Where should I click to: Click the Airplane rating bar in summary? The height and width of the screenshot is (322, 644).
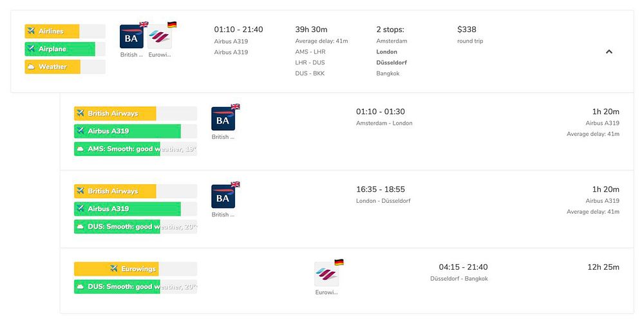coord(64,49)
